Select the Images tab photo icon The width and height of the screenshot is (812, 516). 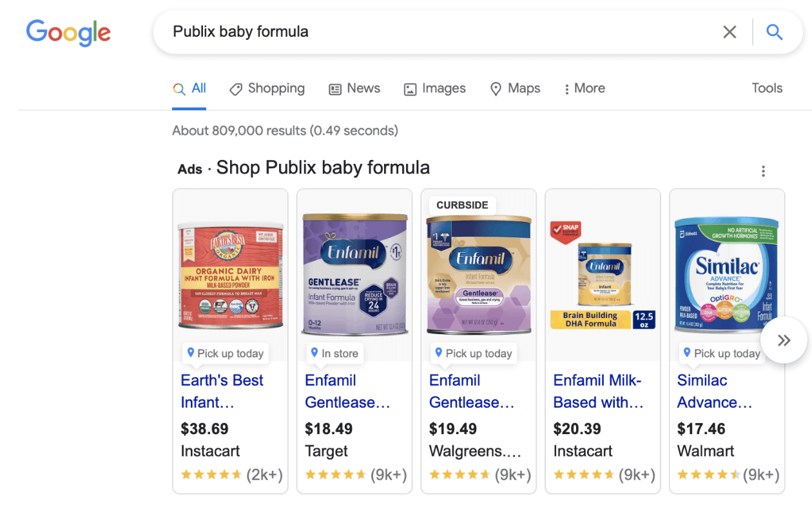click(x=411, y=88)
